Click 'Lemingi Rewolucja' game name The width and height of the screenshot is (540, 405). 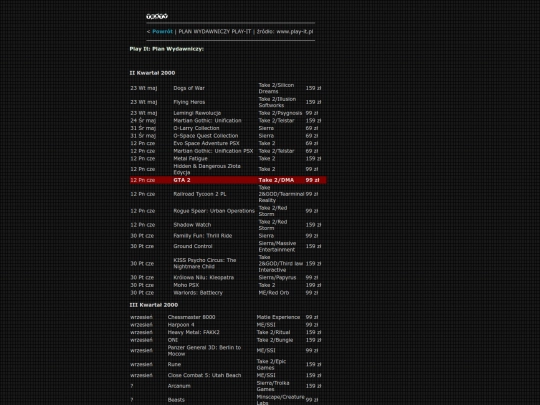[x=197, y=113]
